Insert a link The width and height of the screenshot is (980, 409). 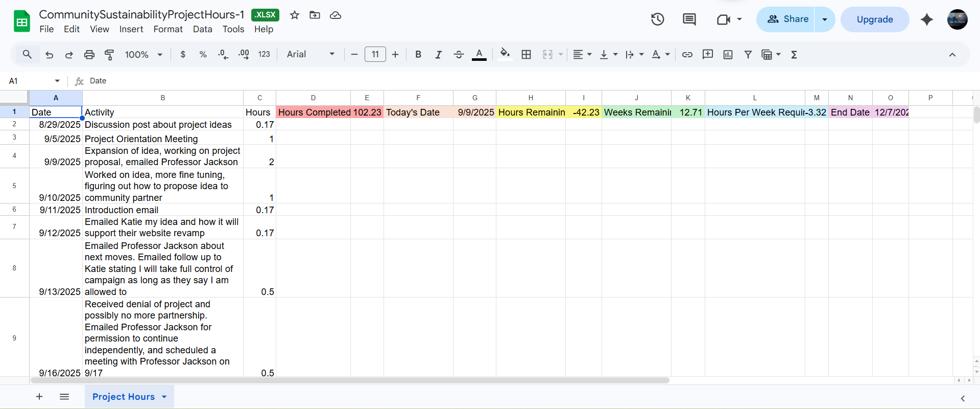(687, 55)
